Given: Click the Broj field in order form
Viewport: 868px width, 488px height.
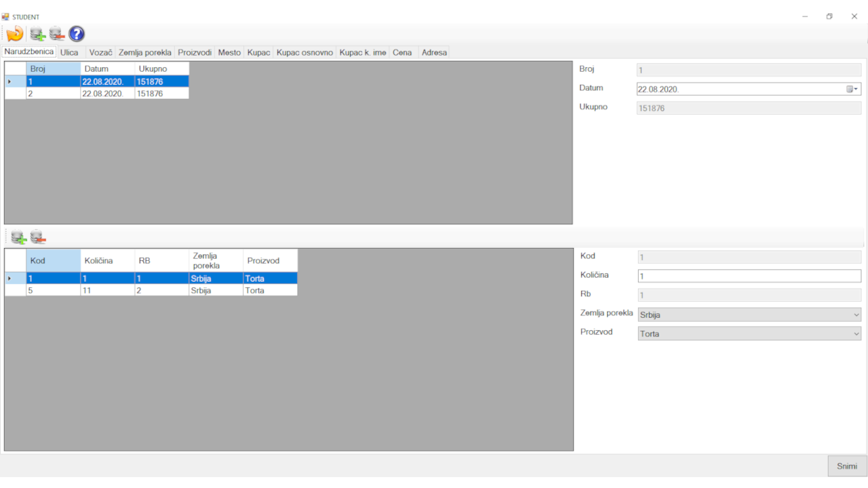Looking at the screenshot, I should point(749,70).
